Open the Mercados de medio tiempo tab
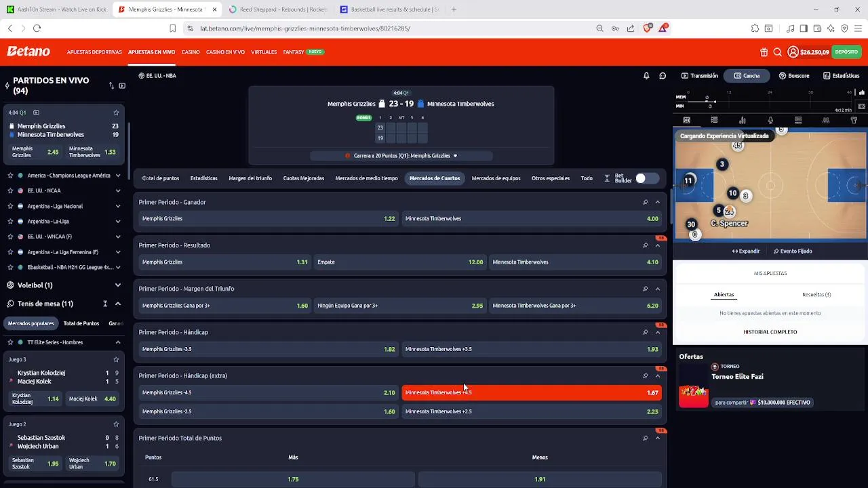 (366, 178)
